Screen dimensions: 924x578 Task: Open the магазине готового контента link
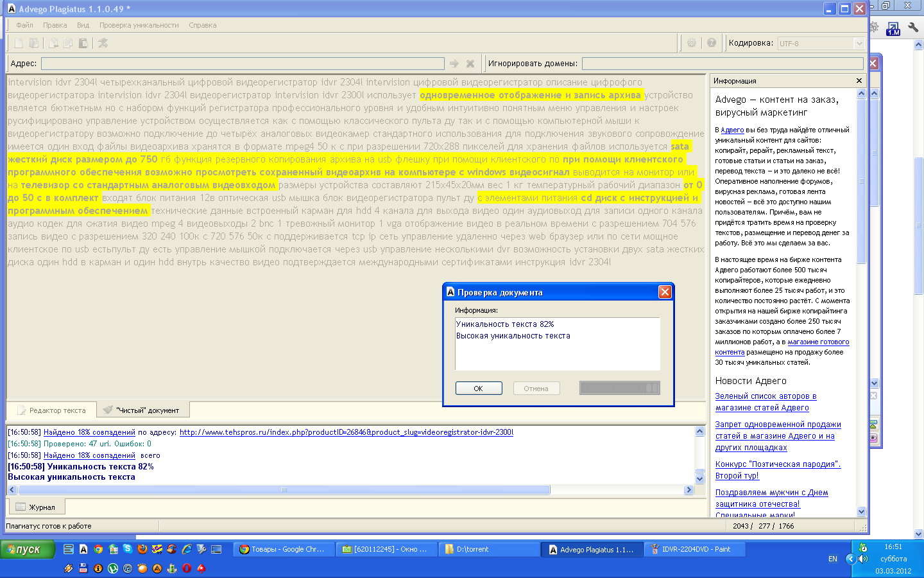click(782, 347)
